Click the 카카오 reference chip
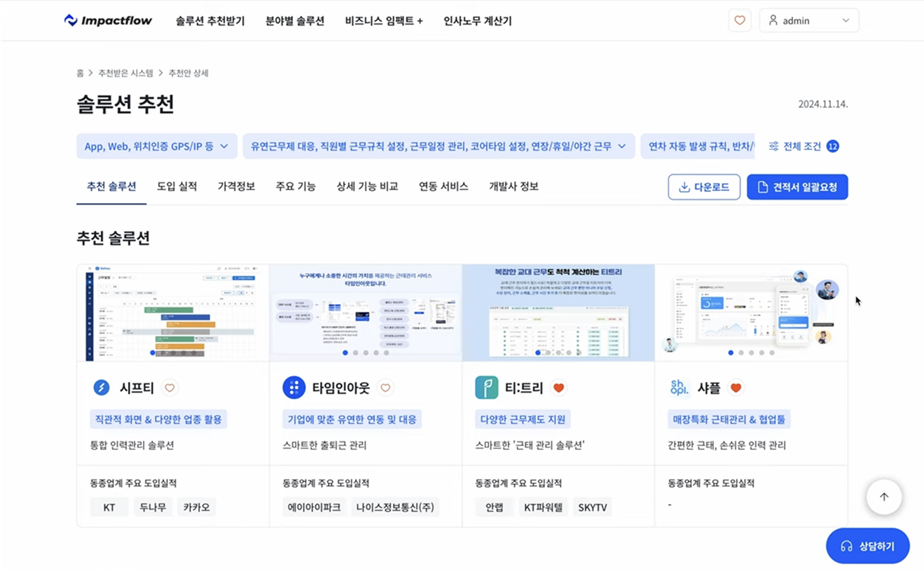This screenshot has height=570, width=924. (197, 507)
